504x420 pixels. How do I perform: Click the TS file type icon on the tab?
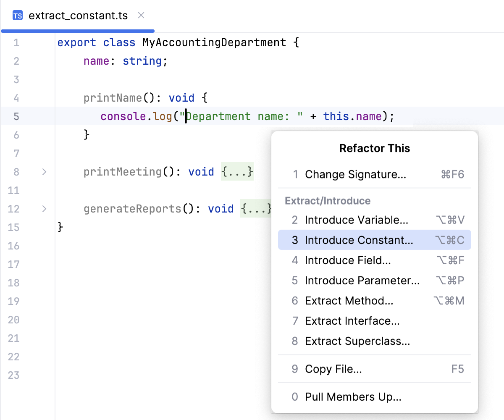(x=17, y=16)
